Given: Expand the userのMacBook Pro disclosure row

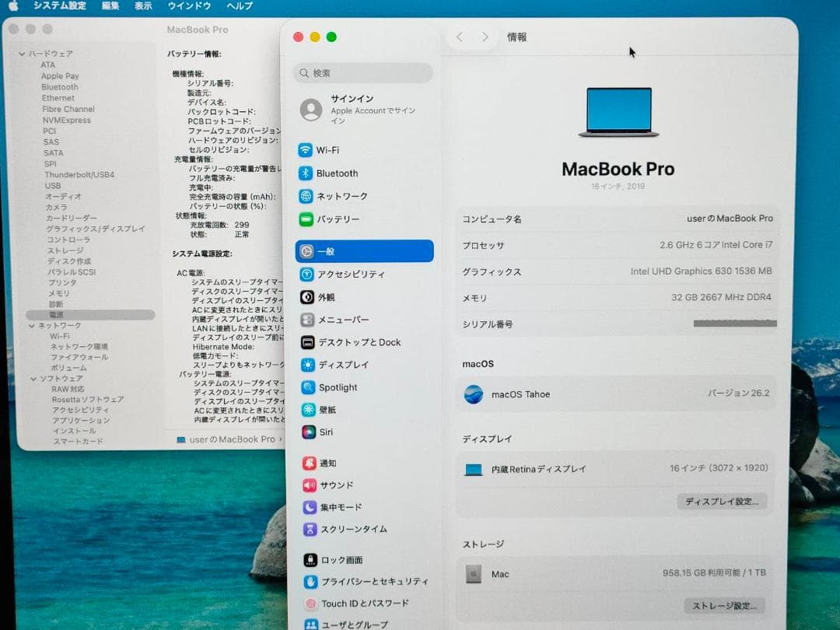Looking at the screenshot, I should (227, 437).
